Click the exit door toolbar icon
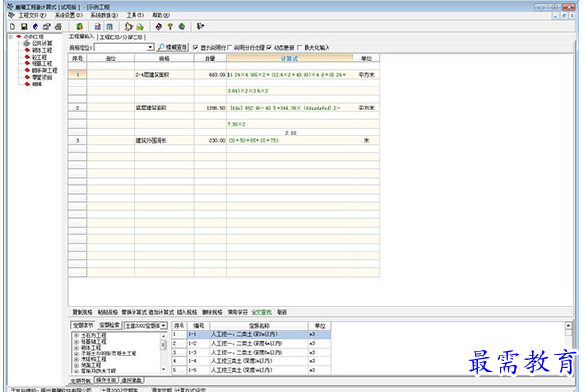The width and height of the screenshot is (585, 392). [x=201, y=27]
